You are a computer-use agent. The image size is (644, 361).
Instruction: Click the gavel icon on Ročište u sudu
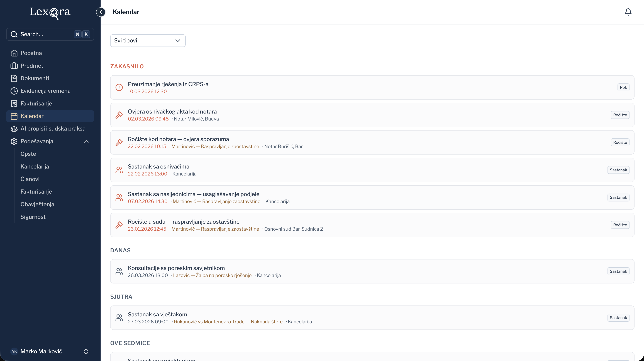(x=119, y=225)
